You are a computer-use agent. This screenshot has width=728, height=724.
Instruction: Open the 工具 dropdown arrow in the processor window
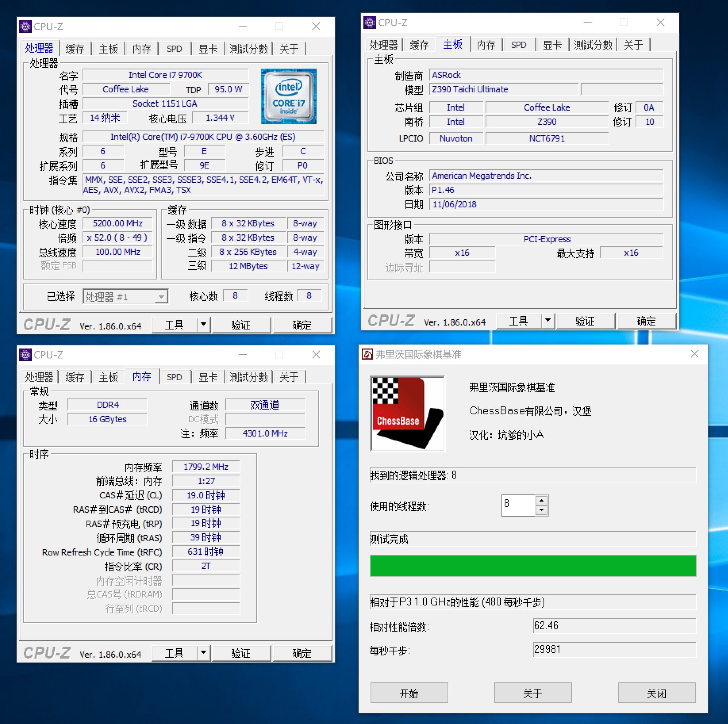tap(204, 325)
